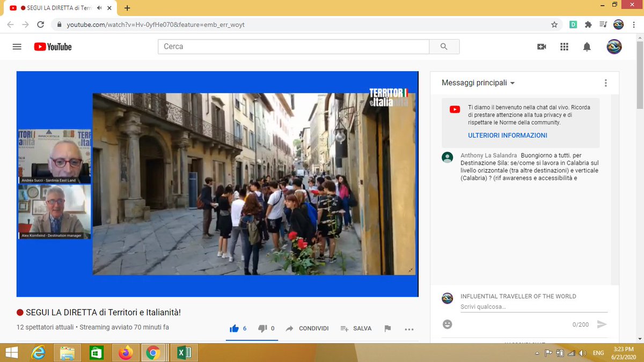Click the full screen corner icon in video
Screen dimensions: 644x362
click(x=411, y=270)
